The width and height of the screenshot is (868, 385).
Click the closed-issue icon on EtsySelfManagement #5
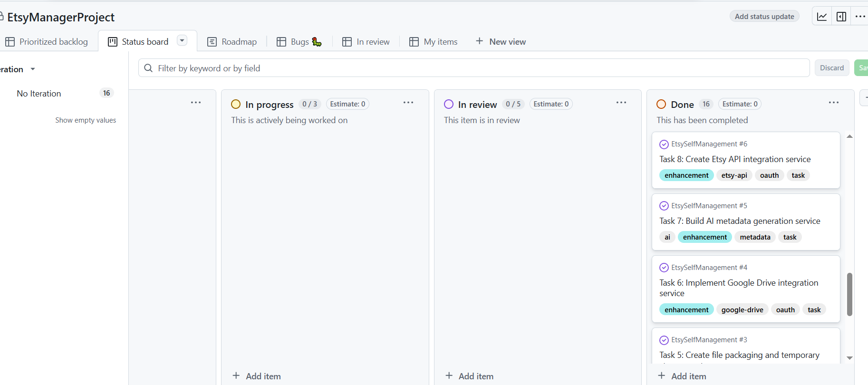point(664,206)
